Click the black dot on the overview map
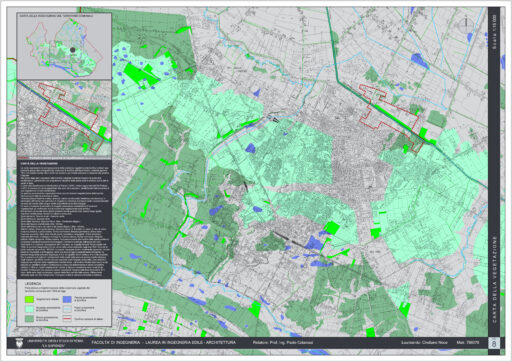 tap(73, 50)
